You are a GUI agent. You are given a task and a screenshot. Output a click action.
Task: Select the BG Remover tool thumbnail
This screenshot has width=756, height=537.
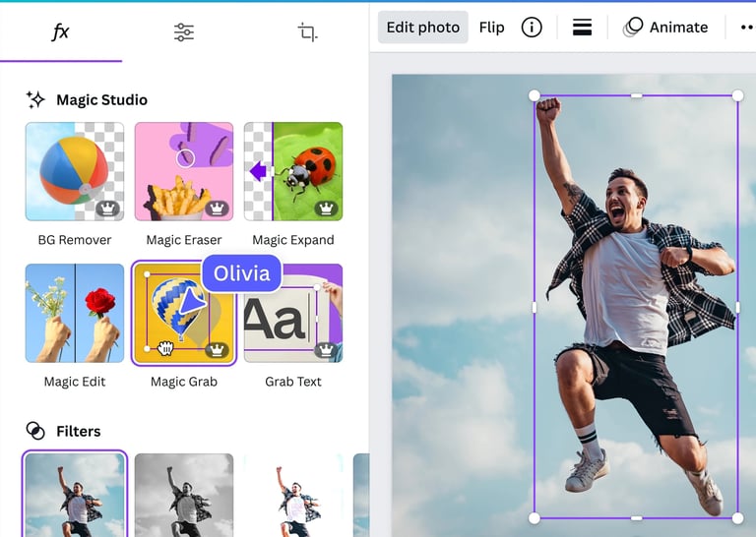click(75, 171)
